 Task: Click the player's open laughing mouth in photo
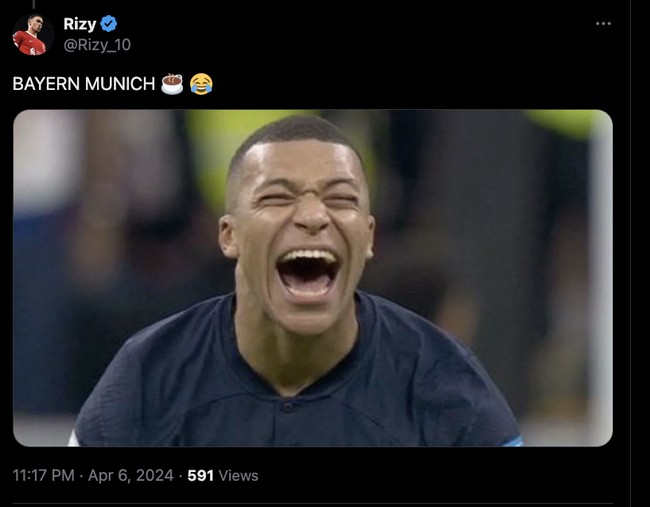pos(307,271)
